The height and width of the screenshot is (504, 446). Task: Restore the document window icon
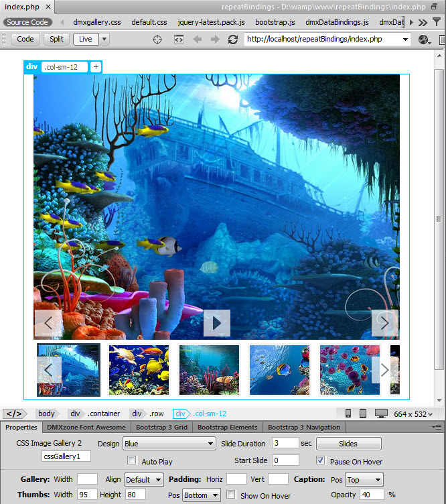tap(434, 7)
